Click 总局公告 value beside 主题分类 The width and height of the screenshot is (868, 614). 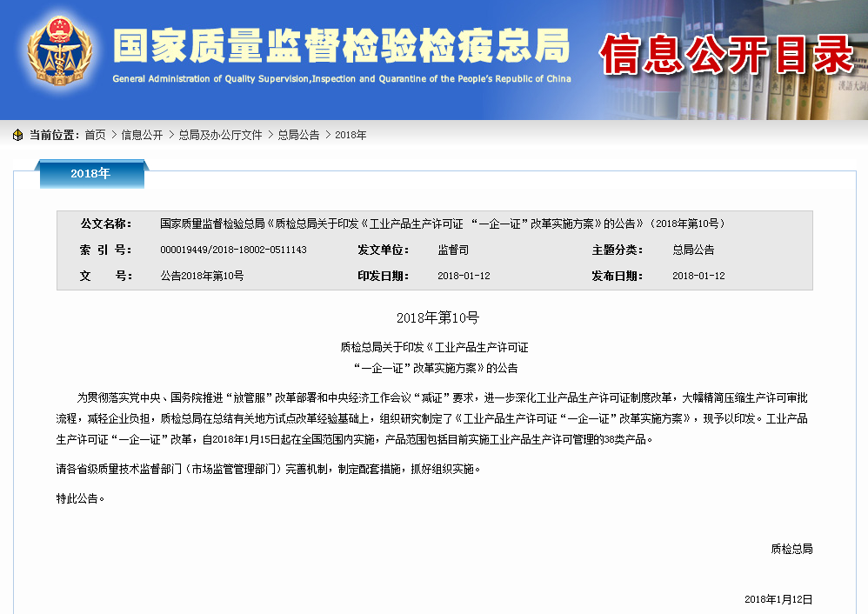pyautogui.click(x=693, y=250)
